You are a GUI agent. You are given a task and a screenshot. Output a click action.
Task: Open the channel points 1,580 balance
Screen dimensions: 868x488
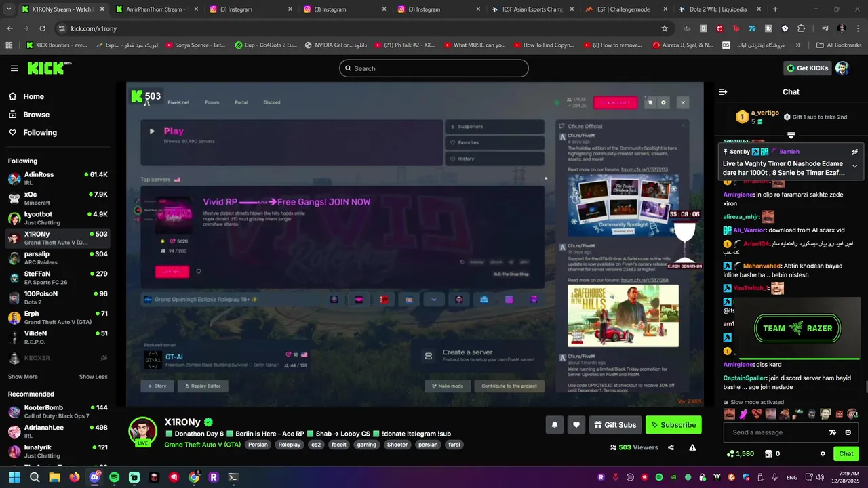(740, 453)
